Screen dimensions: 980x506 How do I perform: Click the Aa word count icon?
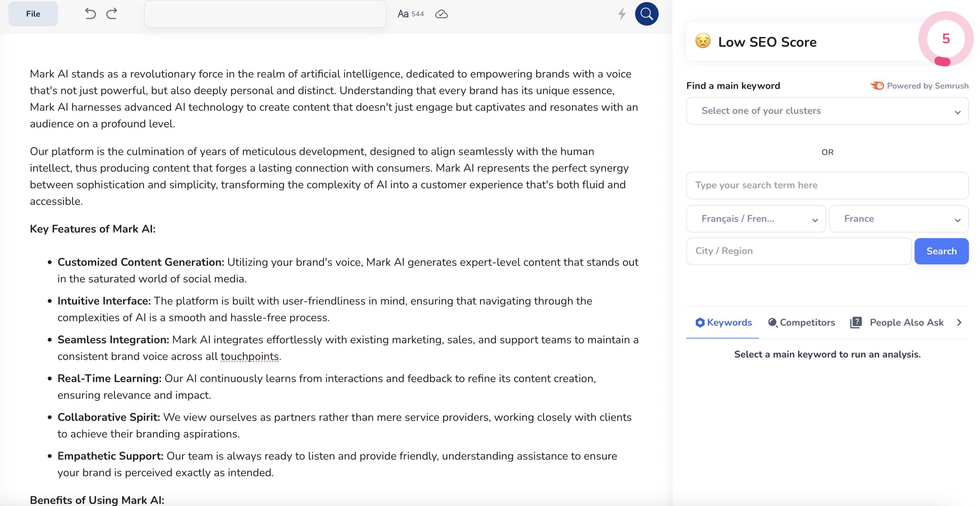[x=402, y=14]
